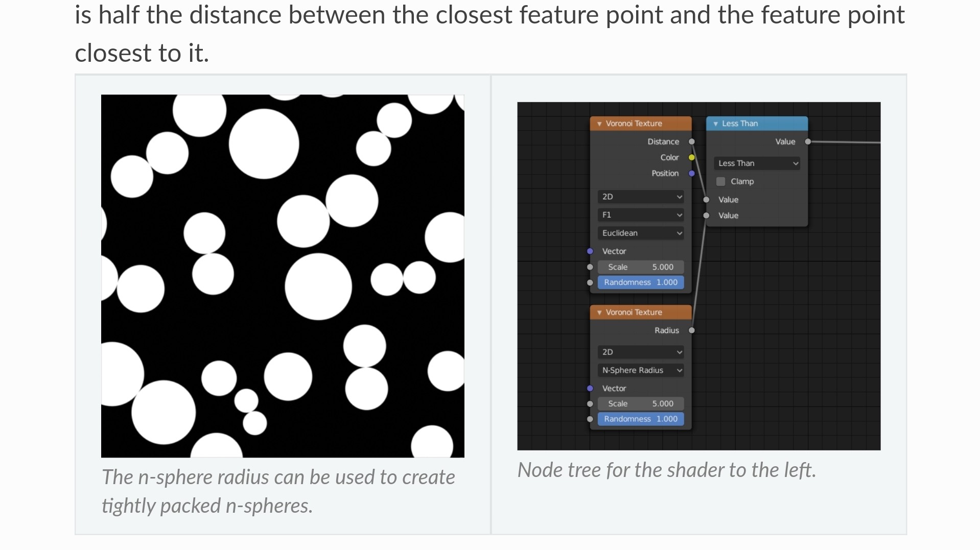Click the Less Than Value output socket

808,141
